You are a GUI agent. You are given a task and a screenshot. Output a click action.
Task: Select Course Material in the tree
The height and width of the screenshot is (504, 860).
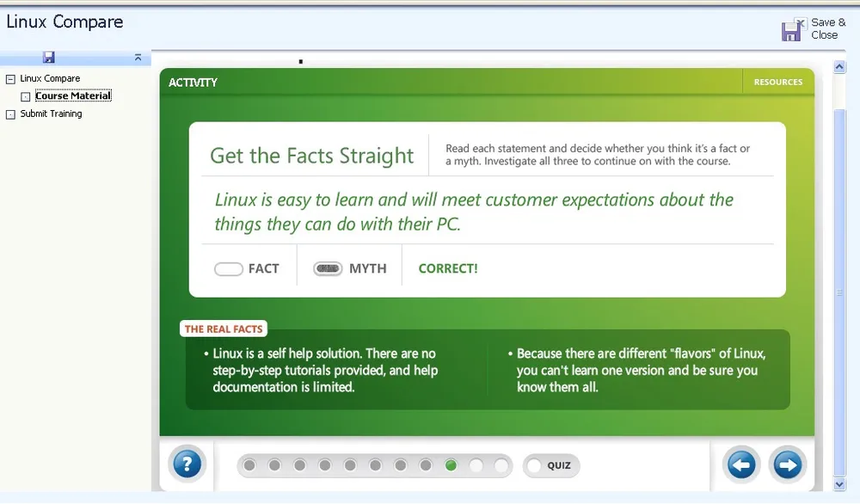(x=73, y=96)
